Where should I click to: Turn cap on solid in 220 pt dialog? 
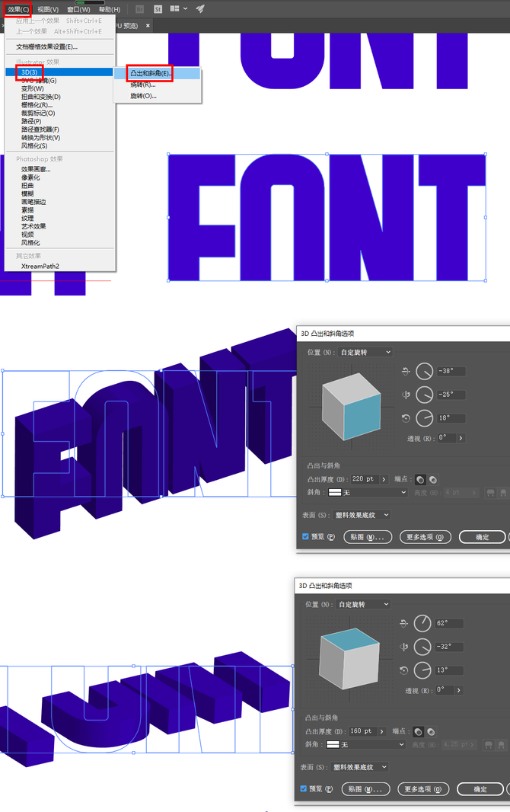(420, 480)
